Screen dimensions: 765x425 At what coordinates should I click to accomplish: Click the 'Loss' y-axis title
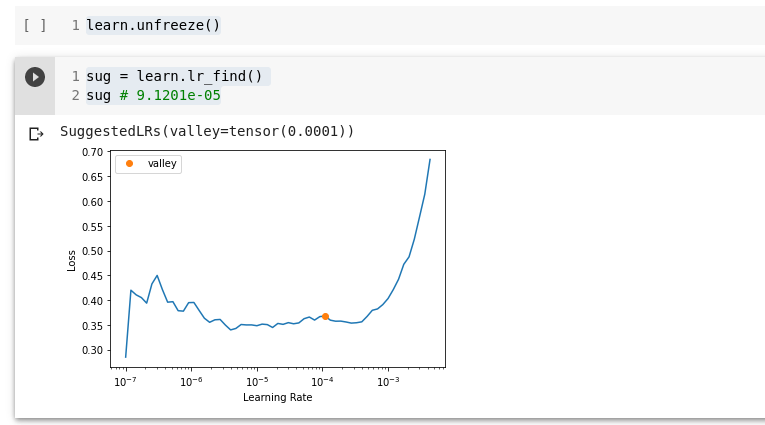coord(71,260)
